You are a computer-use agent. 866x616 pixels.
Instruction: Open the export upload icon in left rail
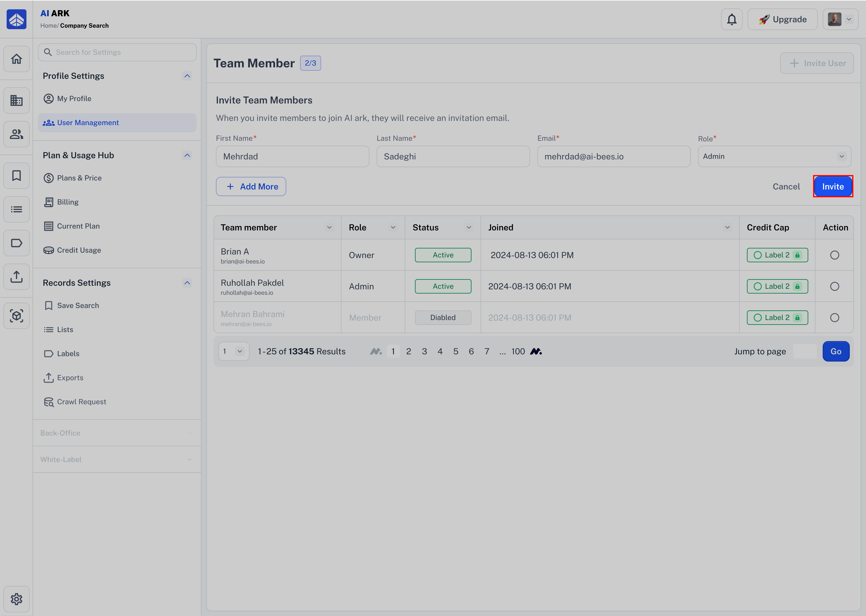coord(16,277)
